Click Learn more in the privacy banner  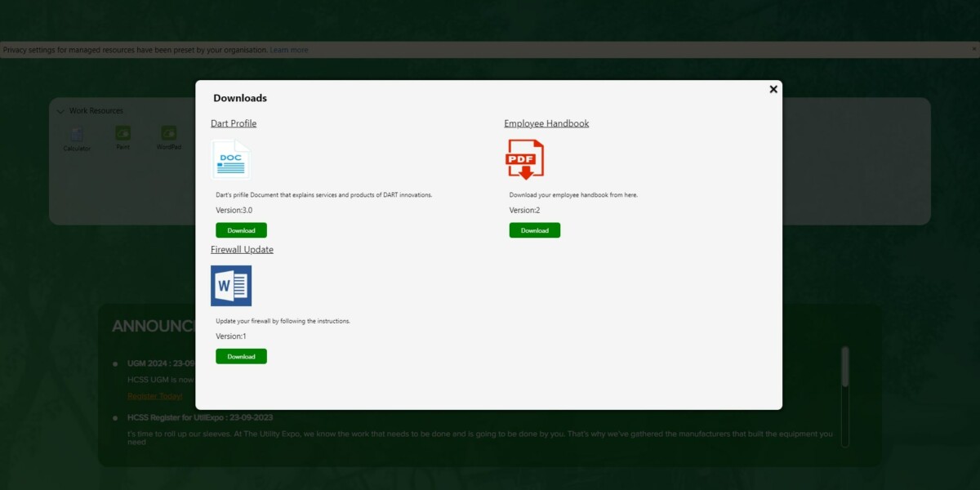click(289, 49)
